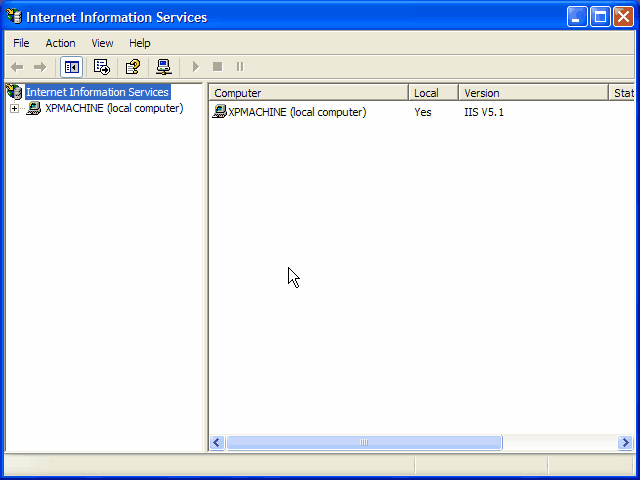The height and width of the screenshot is (480, 640).
Task: Click the XPMACHINE computer icon in tree
Action: coord(34,109)
